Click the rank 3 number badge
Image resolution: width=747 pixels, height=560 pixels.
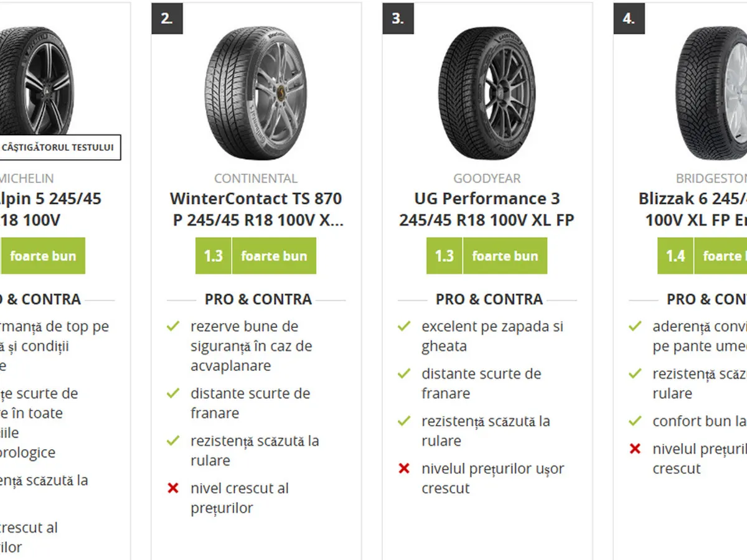tap(398, 19)
